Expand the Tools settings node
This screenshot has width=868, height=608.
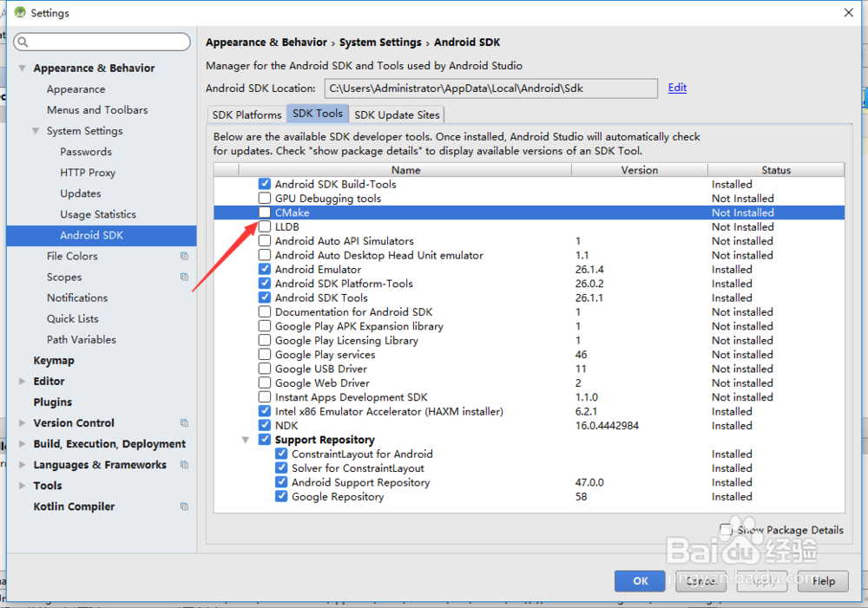[x=23, y=486]
